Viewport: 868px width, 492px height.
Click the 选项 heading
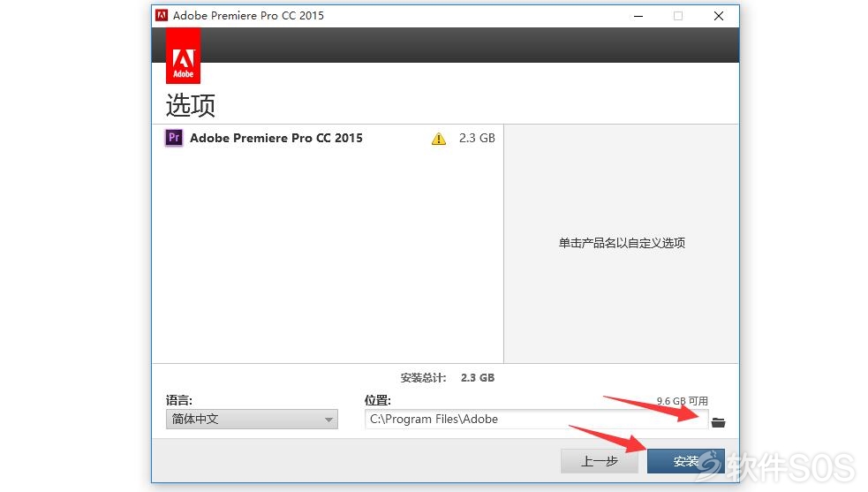coord(191,105)
